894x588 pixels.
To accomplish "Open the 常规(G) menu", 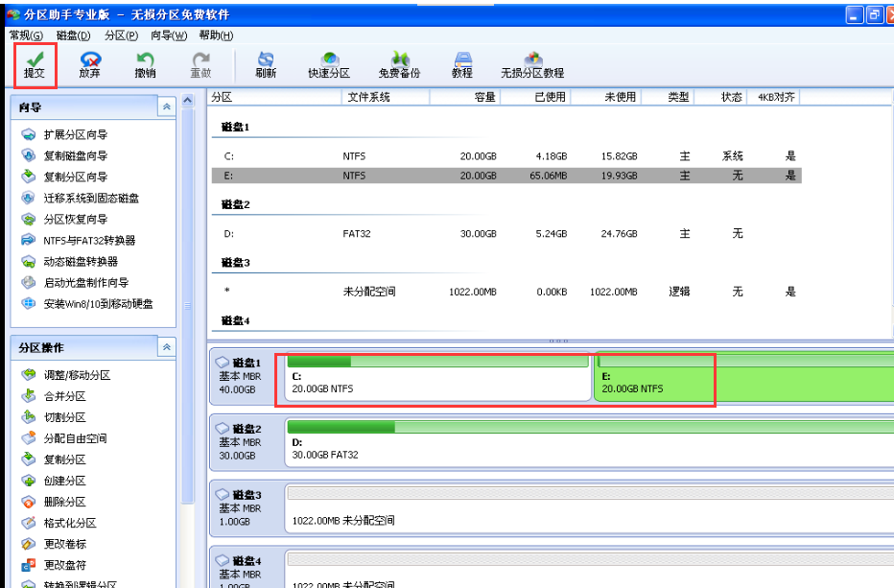I will 26,35.
